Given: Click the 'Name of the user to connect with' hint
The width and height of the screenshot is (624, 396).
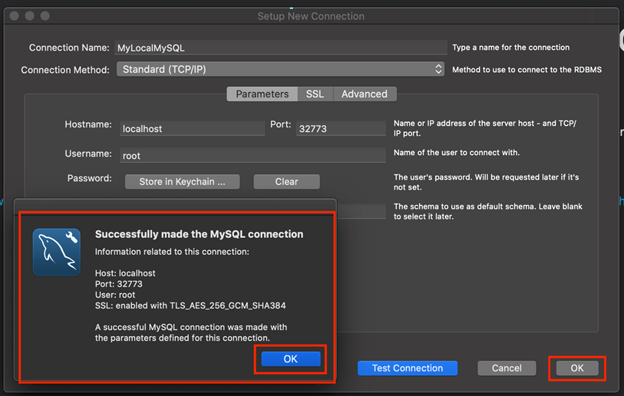Looking at the screenshot, I should 456,152.
